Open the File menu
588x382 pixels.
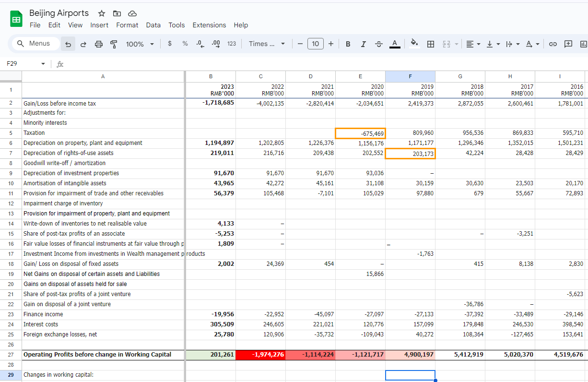click(35, 25)
